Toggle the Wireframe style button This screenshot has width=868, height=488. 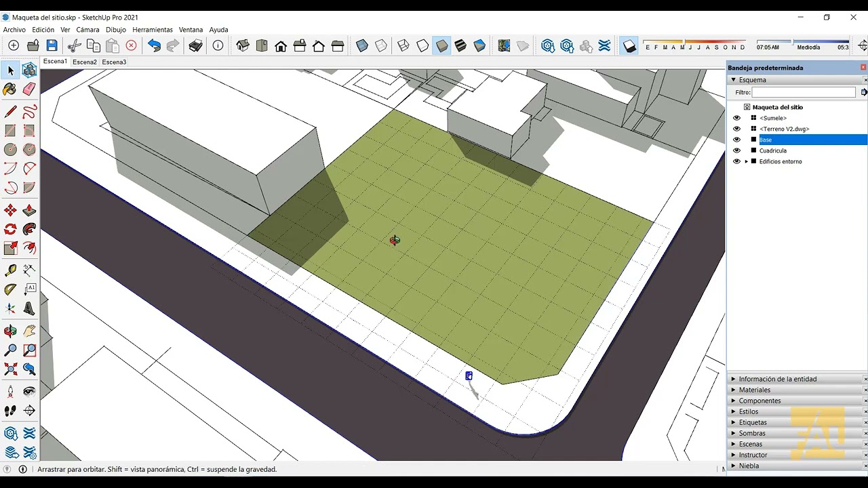(403, 46)
